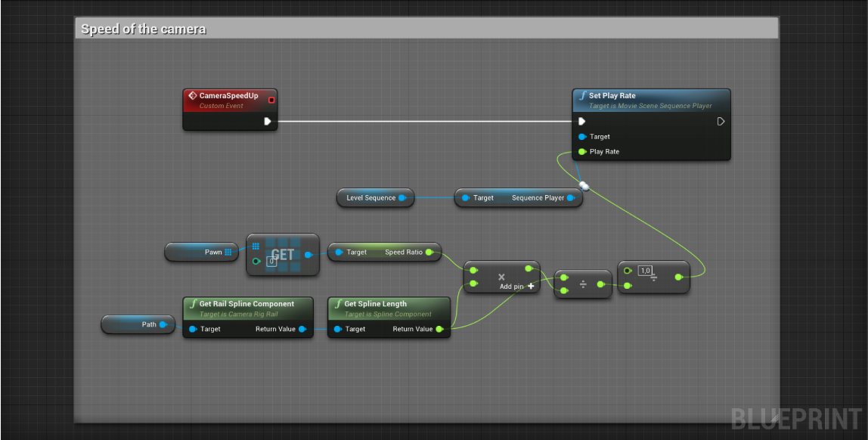The width and height of the screenshot is (868, 440).
Task: Select the reroute node below Set Play Rate
Action: click(x=583, y=184)
